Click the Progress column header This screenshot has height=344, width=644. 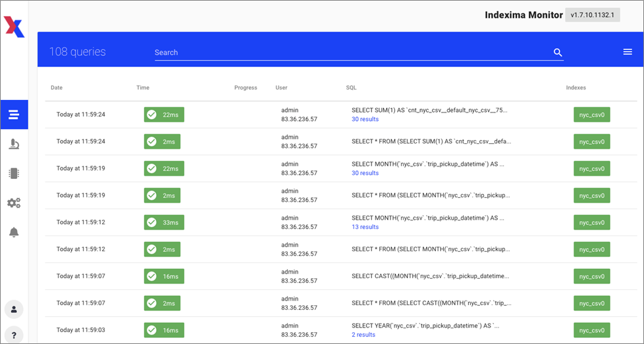[x=246, y=87]
